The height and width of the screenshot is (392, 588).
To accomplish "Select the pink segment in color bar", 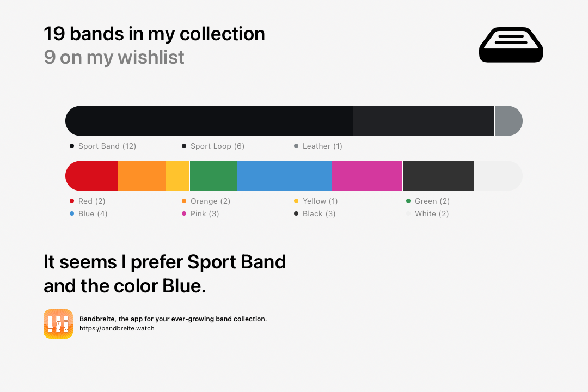I will pyautogui.click(x=367, y=176).
